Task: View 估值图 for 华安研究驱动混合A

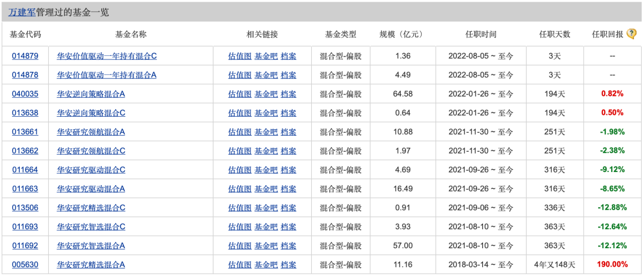Action: pos(240,189)
